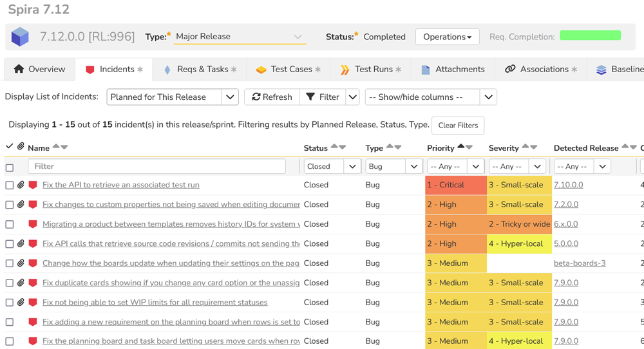Open detected release beta-boards-3 link
Screen dimensions: 644x349
tap(580, 263)
